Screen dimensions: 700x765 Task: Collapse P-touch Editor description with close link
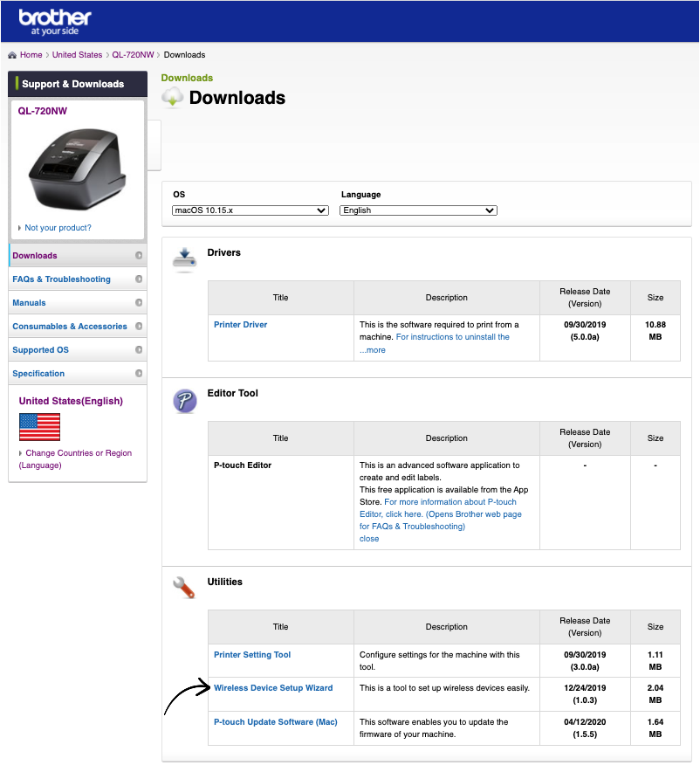[x=369, y=539]
